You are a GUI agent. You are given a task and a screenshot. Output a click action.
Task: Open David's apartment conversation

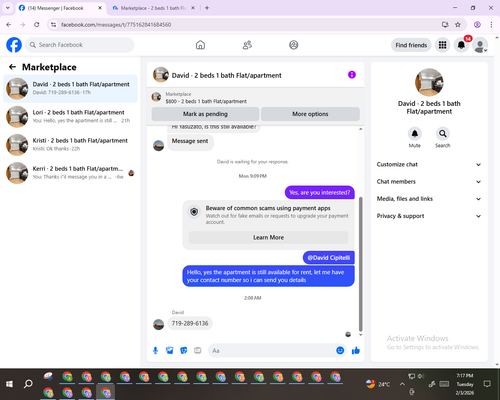point(70,88)
